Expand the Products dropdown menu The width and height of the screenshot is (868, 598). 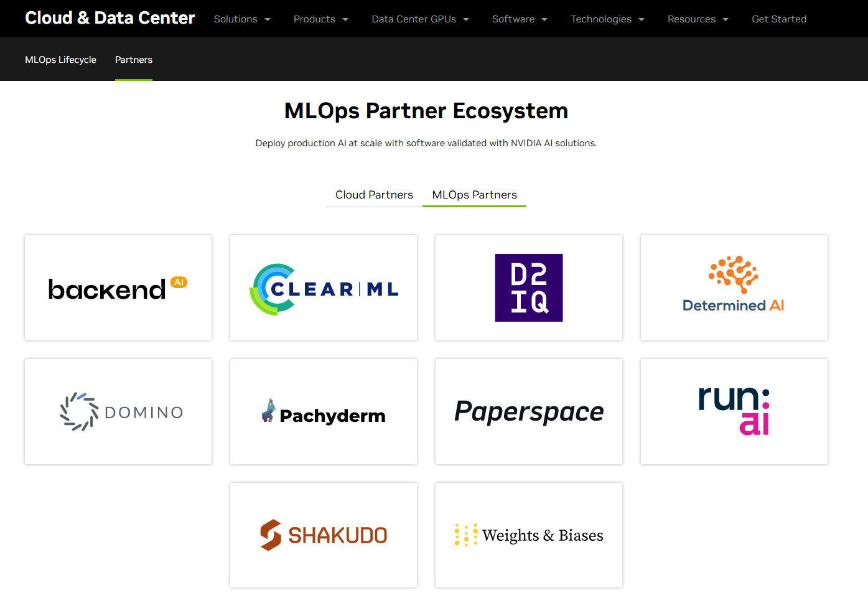[x=321, y=19]
